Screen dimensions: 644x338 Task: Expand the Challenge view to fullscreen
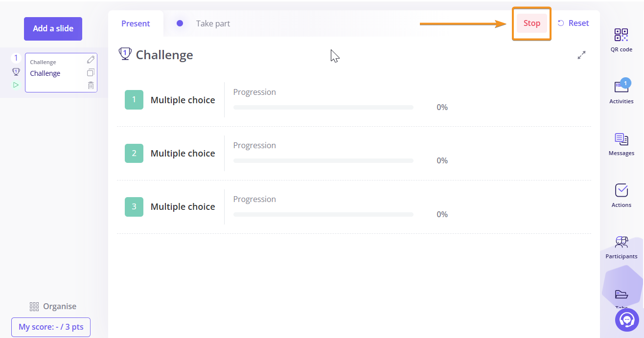tap(581, 55)
